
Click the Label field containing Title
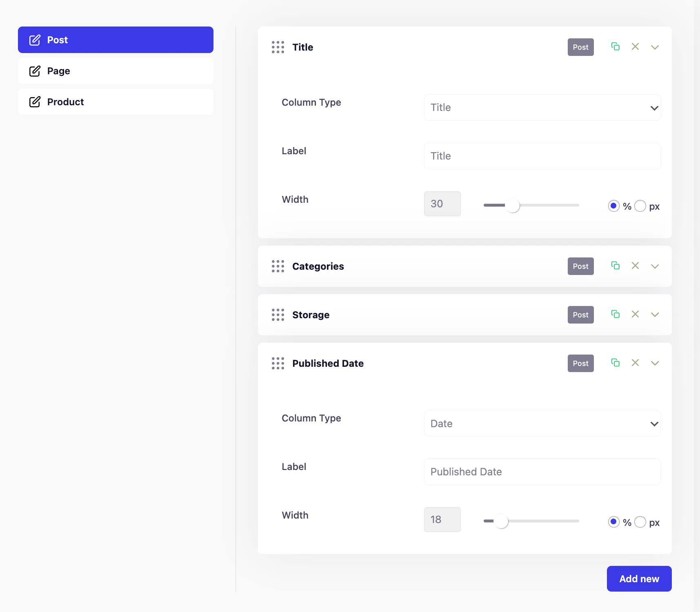(542, 156)
